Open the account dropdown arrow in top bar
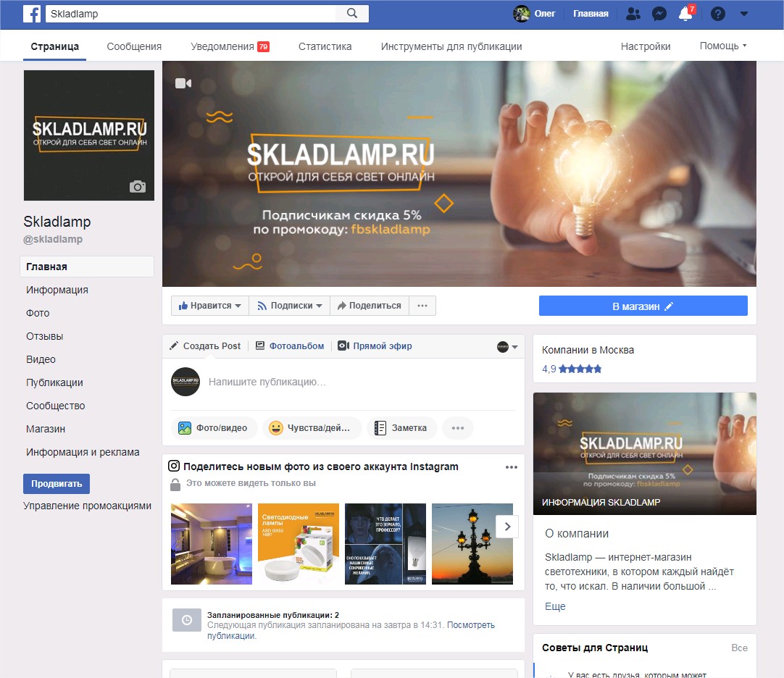 click(x=744, y=14)
